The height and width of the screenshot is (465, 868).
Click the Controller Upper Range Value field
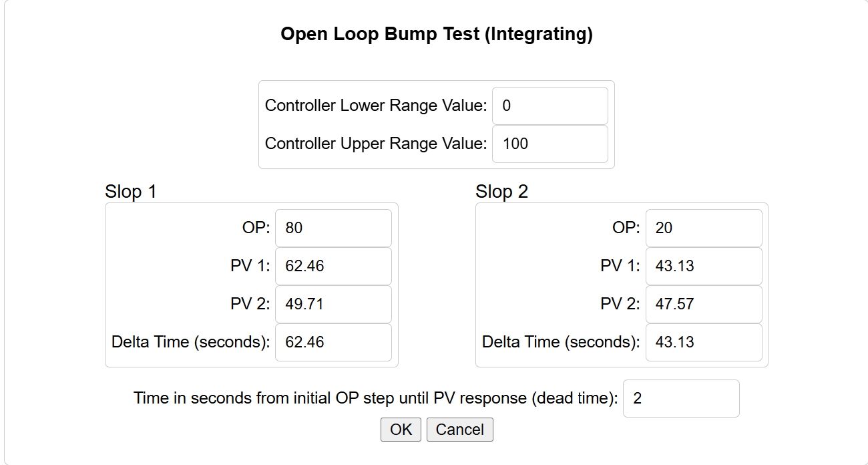550,144
